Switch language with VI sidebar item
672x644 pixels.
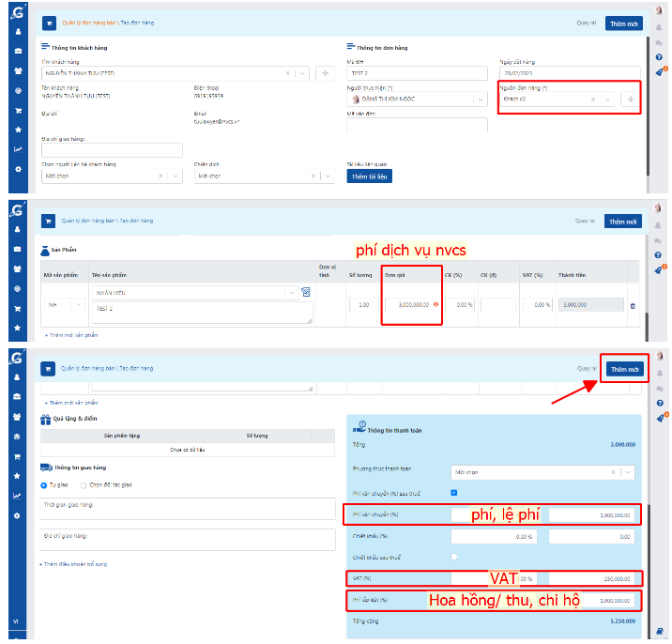coord(16,621)
